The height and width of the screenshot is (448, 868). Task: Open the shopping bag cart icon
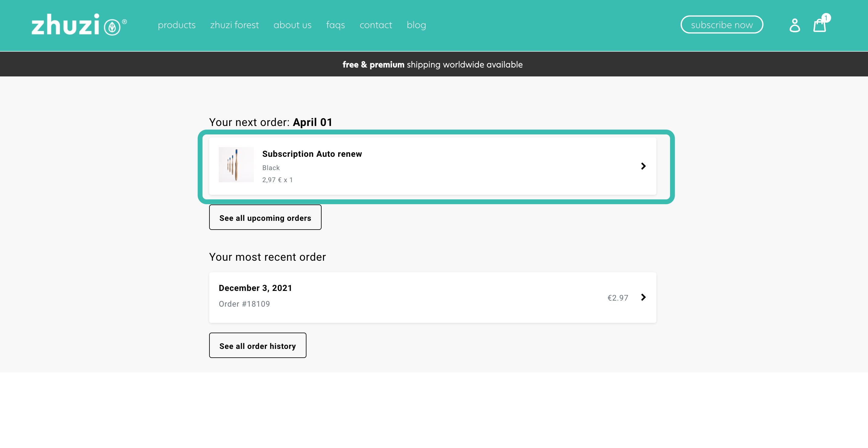click(819, 25)
